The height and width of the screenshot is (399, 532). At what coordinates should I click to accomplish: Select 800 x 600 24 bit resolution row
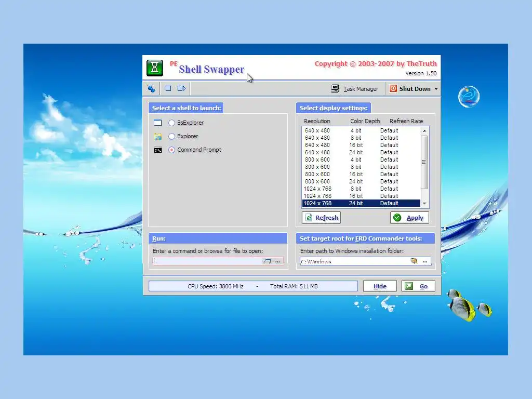click(361, 181)
